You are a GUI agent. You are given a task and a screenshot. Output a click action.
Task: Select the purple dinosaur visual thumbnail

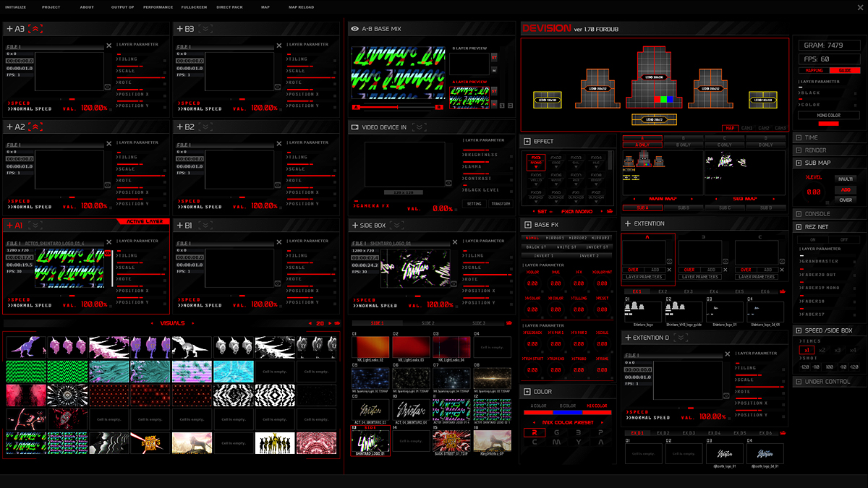(26, 348)
